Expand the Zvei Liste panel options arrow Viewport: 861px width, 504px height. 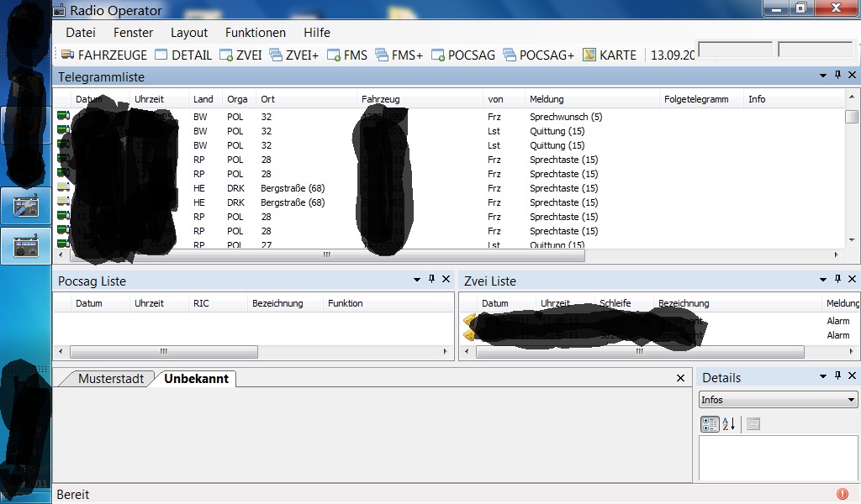[x=823, y=280]
